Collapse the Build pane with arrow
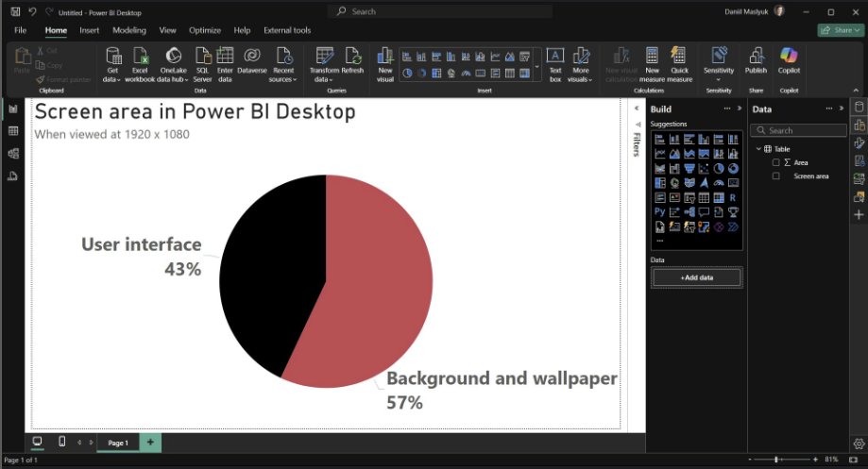The image size is (868, 469). (x=739, y=109)
